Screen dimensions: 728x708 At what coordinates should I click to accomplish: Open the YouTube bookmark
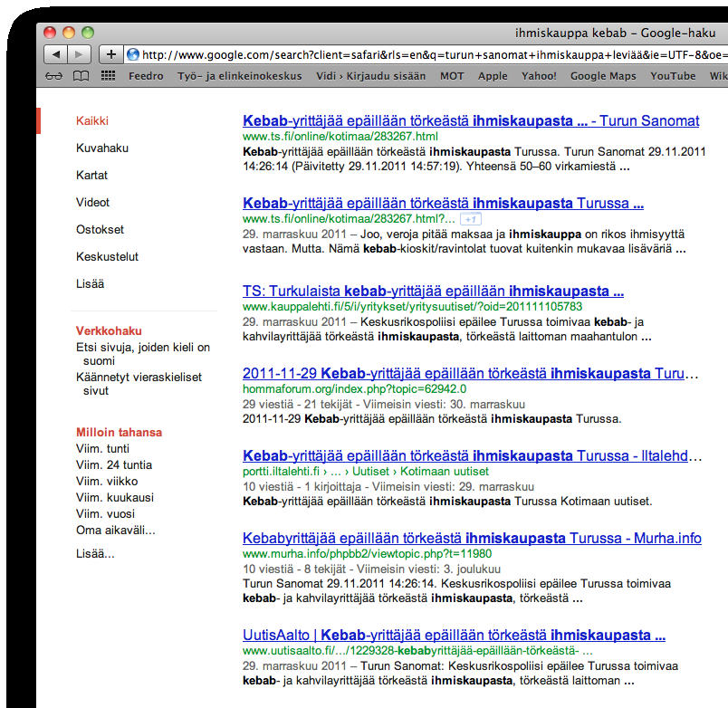coord(673,76)
